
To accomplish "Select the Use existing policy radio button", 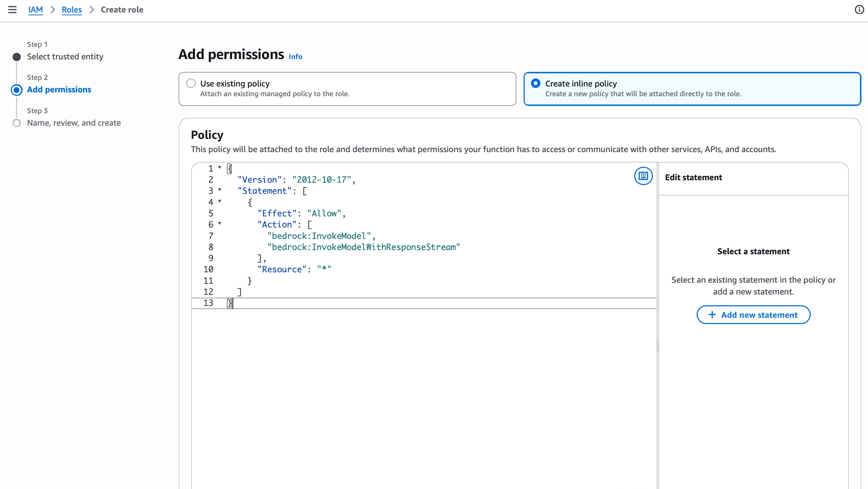I will pos(191,83).
